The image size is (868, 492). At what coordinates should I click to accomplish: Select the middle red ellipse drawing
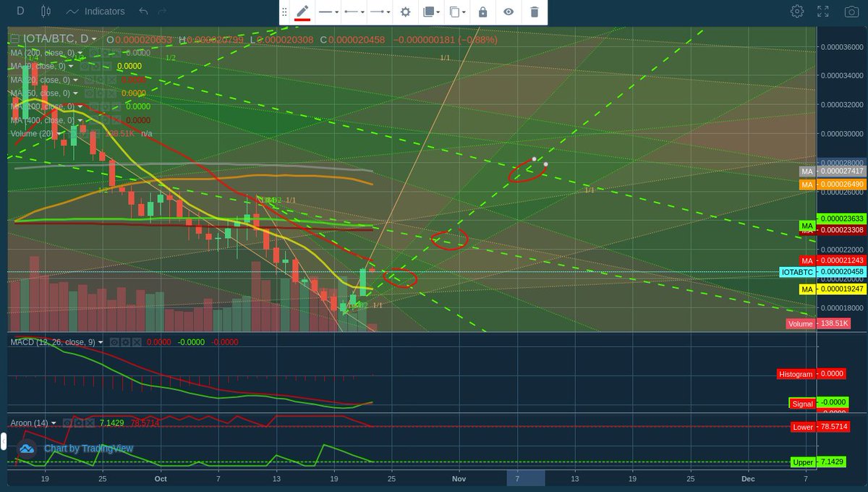449,239
